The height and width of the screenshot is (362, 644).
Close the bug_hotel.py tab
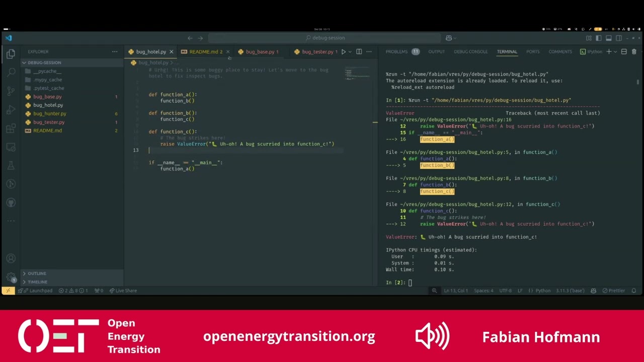point(171,51)
